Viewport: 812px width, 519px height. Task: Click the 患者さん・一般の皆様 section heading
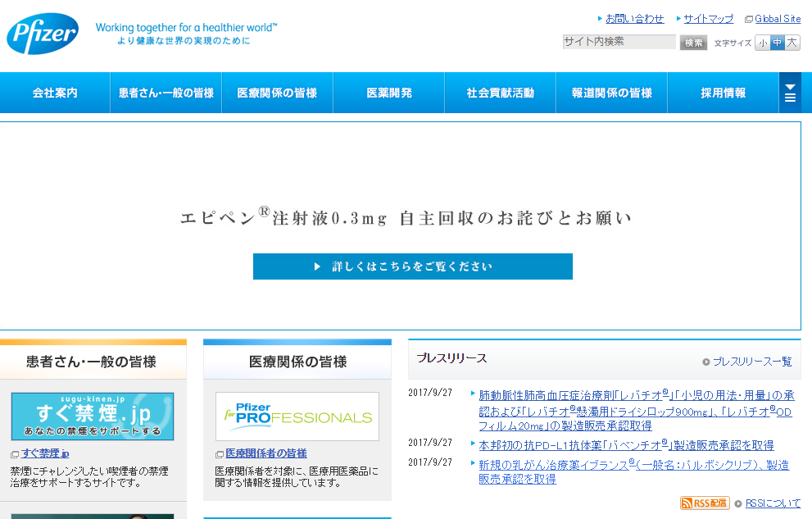coord(91,362)
